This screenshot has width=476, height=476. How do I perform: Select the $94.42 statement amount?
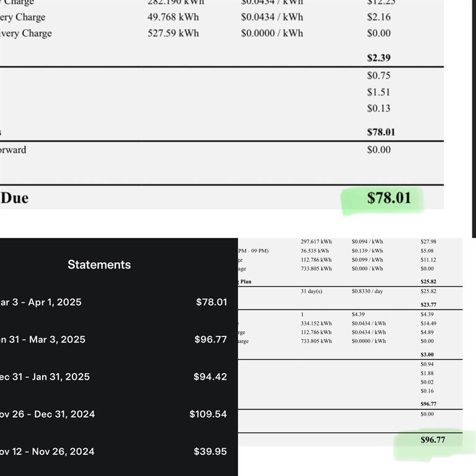(x=210, y=377)
